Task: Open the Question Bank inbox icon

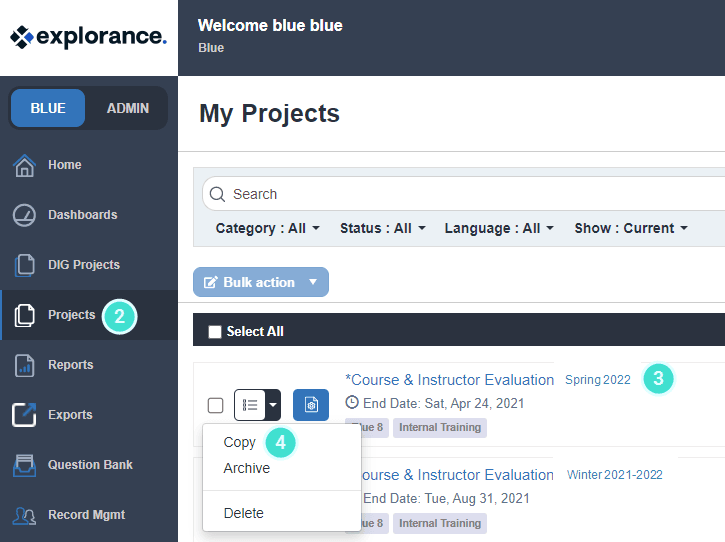Action: [24, 465]
